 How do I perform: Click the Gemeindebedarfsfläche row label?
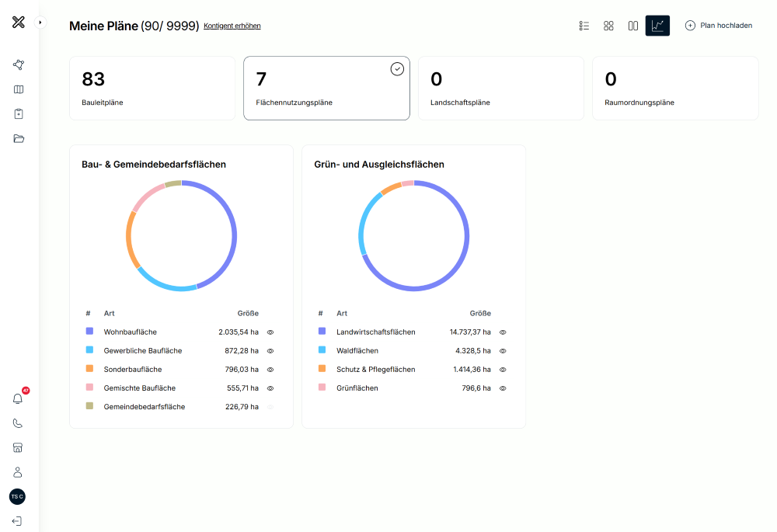pos(145,407)
